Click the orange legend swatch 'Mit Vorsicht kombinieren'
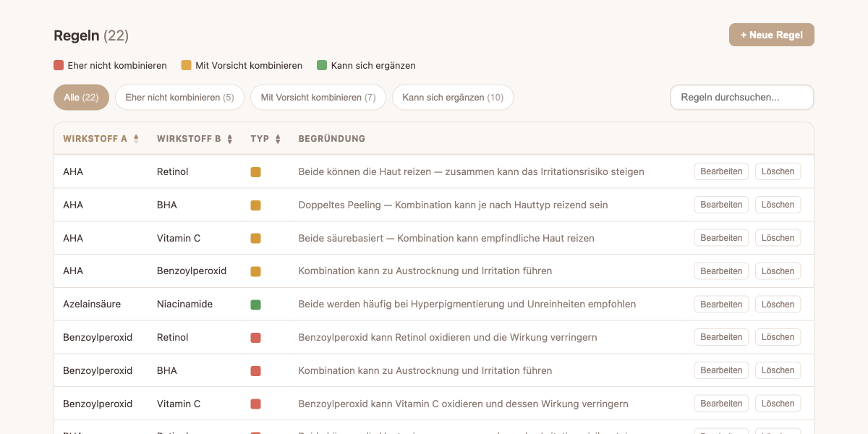This screenshot has height=434, width=868. click(x=186, y=65)
